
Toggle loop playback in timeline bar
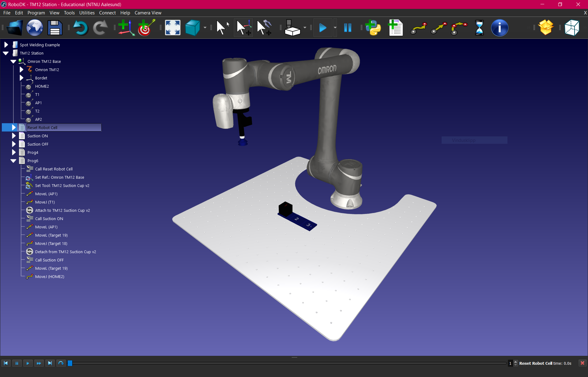click(x=61, y=363)
